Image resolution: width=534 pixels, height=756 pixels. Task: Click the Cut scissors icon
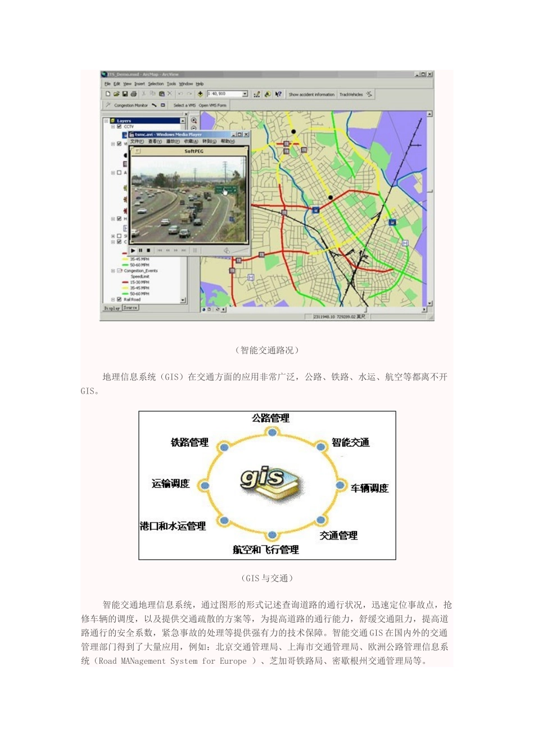[143, 94]
